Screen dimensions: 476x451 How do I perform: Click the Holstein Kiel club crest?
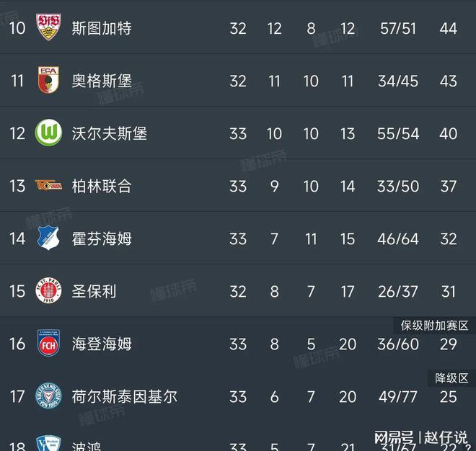pyautogui.click(x=48, y=396)
